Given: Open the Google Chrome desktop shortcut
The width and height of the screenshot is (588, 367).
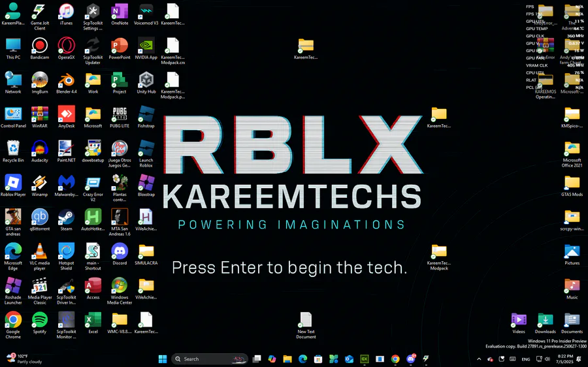Looking at the screenshot, I should (13, 325).
